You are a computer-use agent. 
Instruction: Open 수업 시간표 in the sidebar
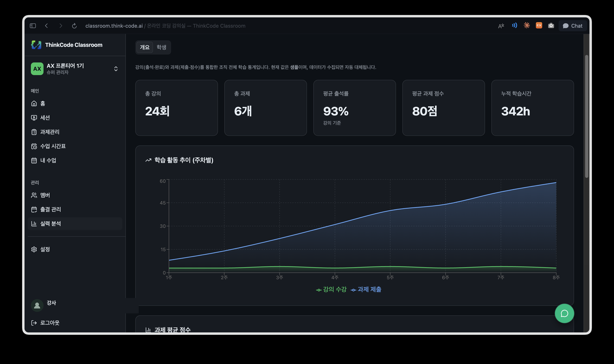tap(75, 146)
